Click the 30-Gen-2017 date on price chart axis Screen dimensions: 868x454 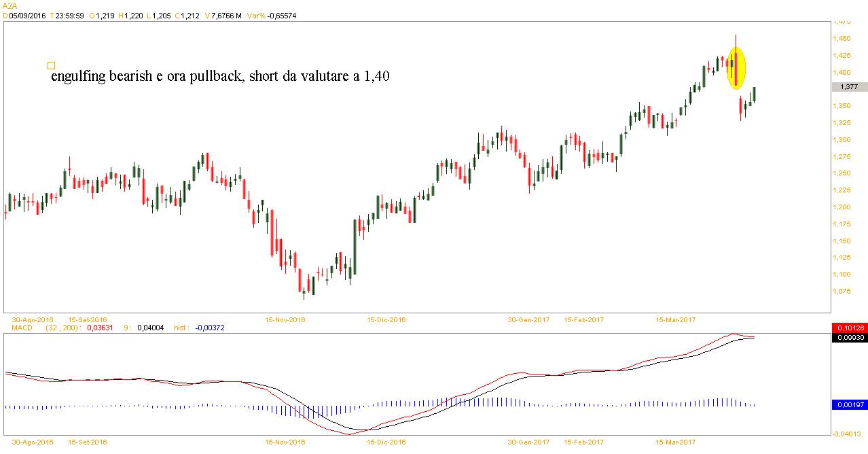click(529, 319)
